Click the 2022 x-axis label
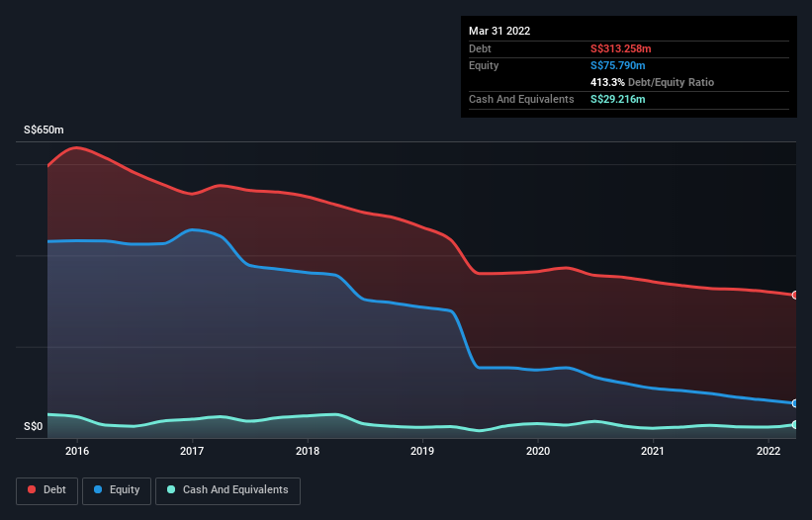Viewport: 812px width, 520px height. click(768, 451)
